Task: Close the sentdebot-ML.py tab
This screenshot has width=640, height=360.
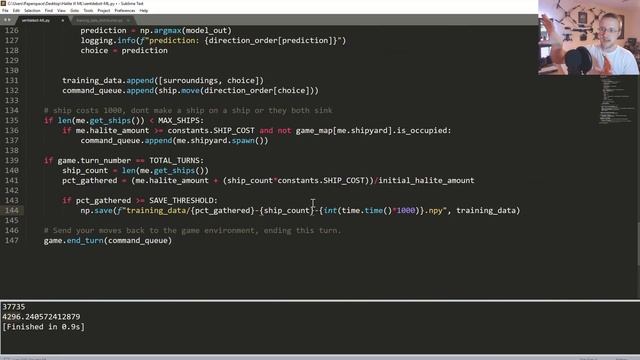Action: [x=62, y=20]
